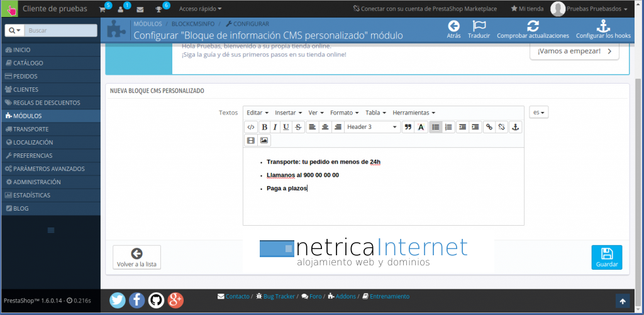Viewport: 644px width, 315px height.
Task: Insert an image with the picture icon
Action: point(264,140)
